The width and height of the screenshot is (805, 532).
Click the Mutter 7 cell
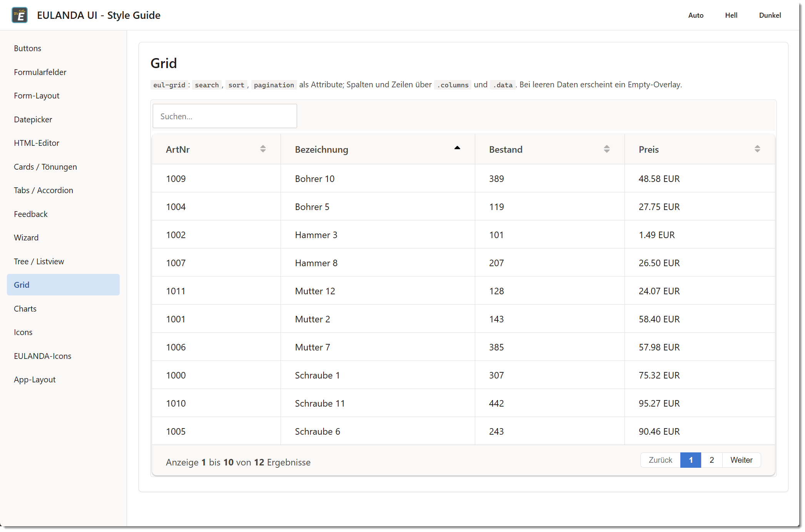[x=378, y=347]
